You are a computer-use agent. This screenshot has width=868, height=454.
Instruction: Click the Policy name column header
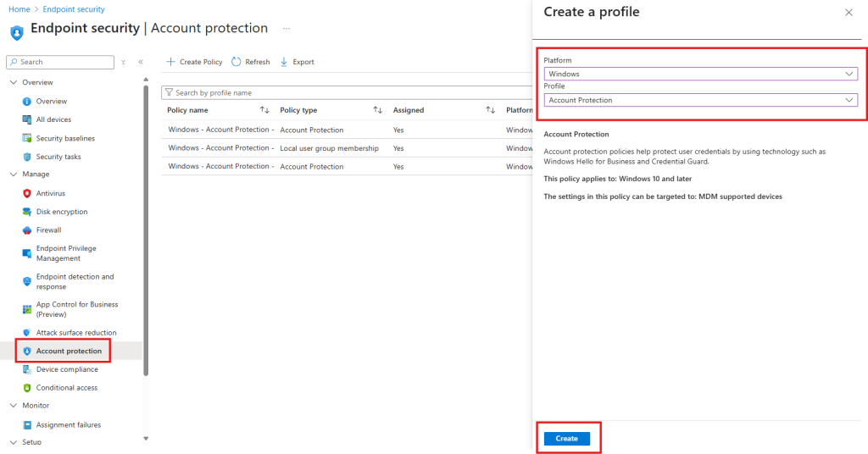tap(187, 110)
